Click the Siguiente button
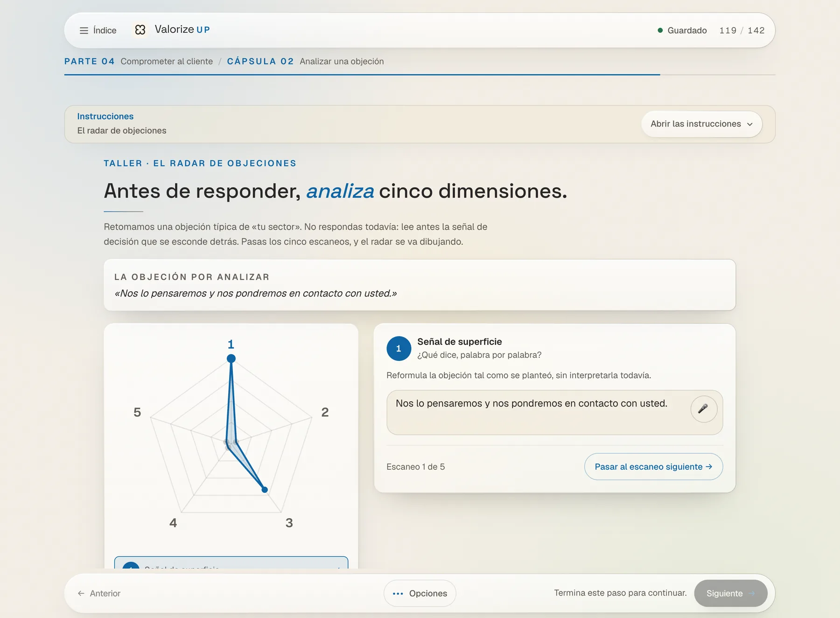 (731, 593)
